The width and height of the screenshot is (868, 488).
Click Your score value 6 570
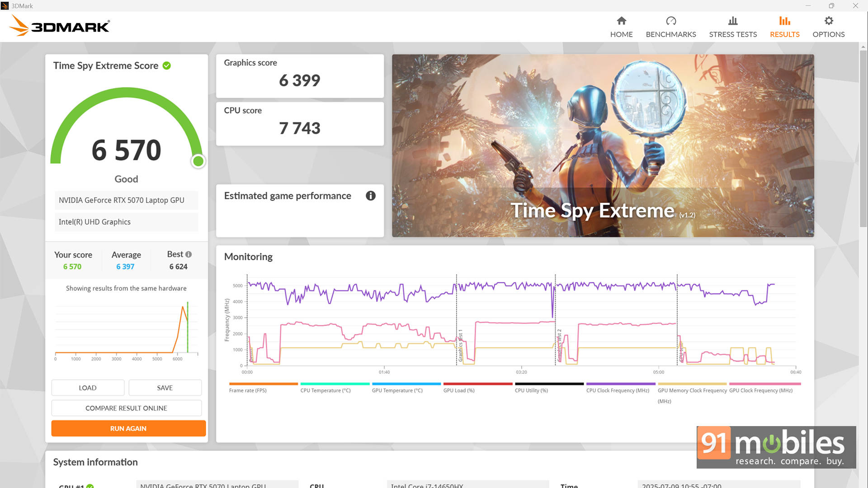72,267
